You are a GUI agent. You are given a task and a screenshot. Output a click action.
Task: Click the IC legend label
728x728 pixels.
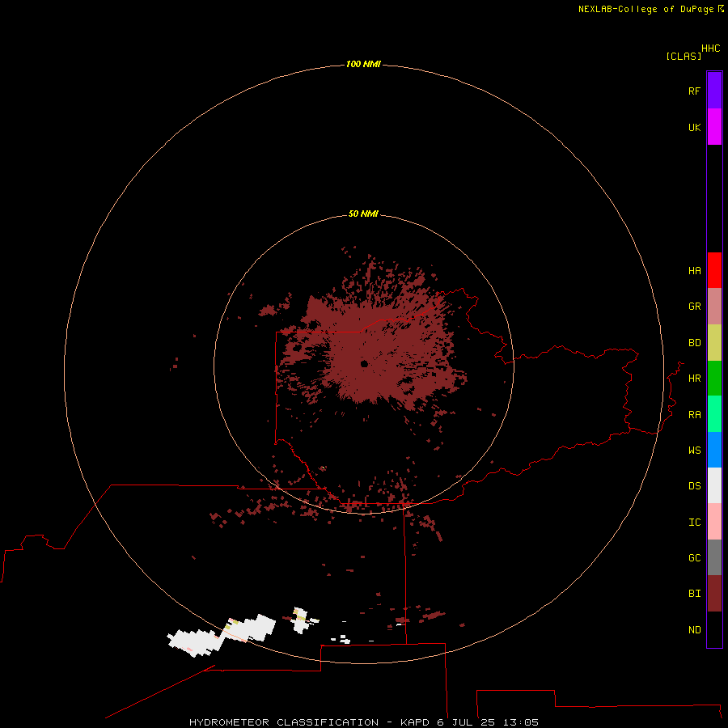pos(694,523)
